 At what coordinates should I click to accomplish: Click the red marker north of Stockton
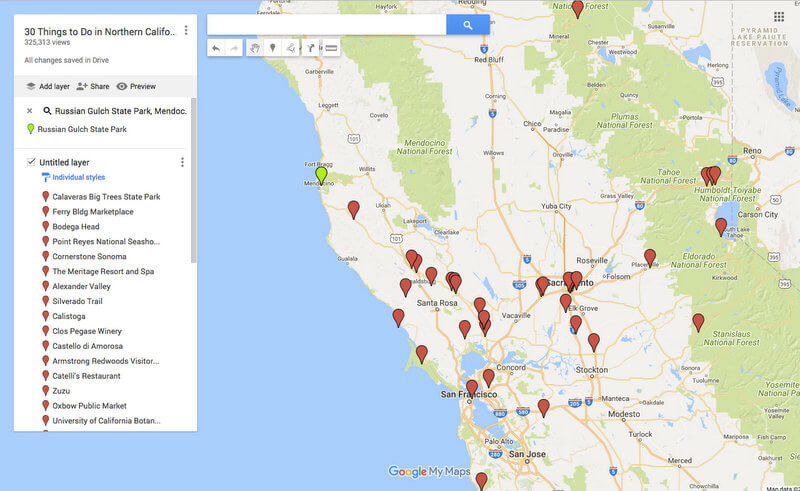point(593,341)
